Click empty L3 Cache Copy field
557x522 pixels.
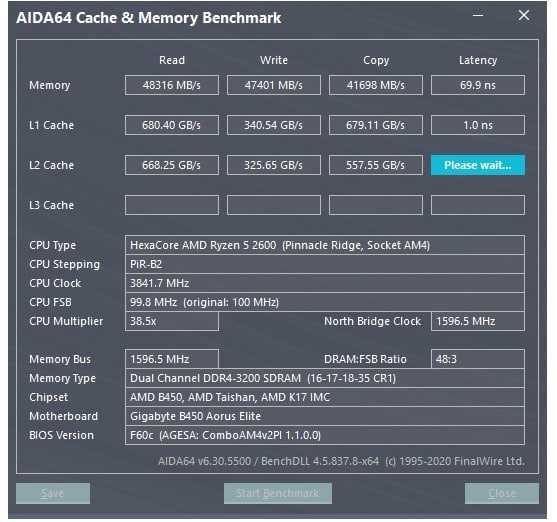376,205
